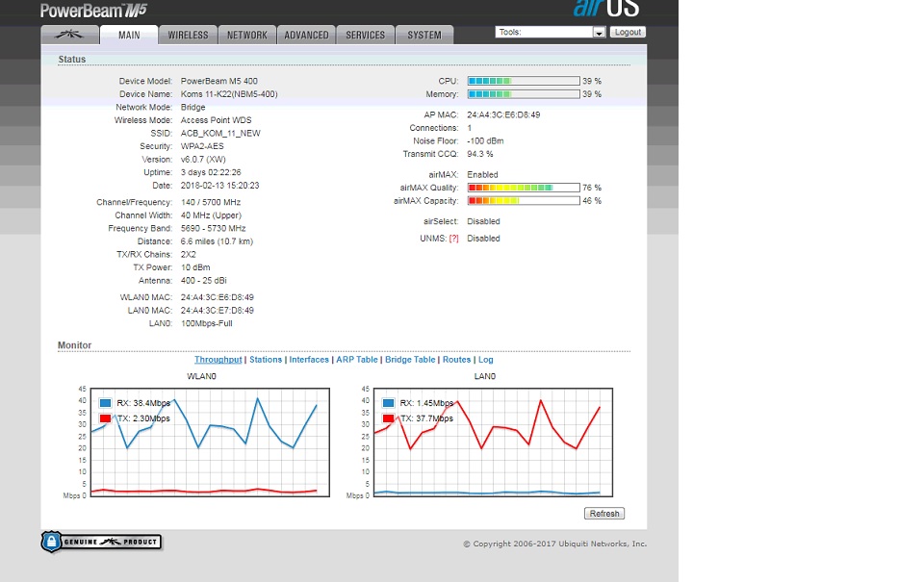
Task: Open the SERVICES tab
Action: tap(366, 35)
